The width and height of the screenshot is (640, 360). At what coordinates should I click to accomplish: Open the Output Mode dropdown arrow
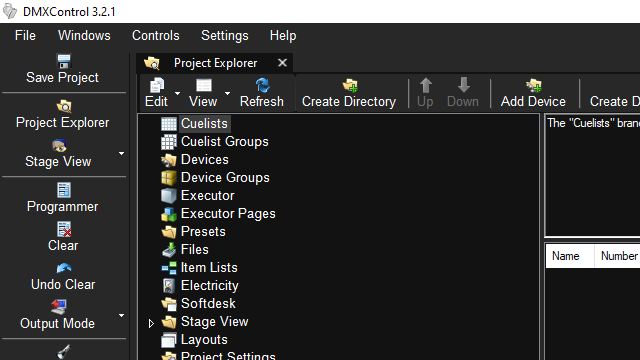[x=122, y=316]
